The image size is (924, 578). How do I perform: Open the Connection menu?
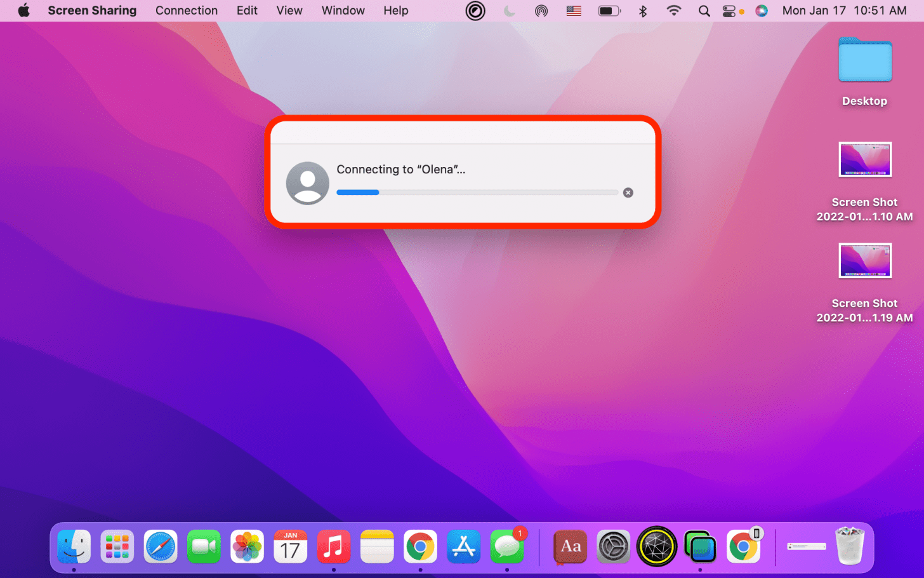(x=187, y=10)
